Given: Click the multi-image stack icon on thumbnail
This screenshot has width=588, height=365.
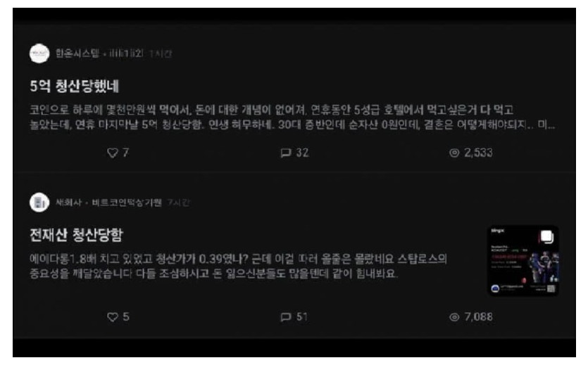Looking at the screenshot, I should click(x=546, y=236).
